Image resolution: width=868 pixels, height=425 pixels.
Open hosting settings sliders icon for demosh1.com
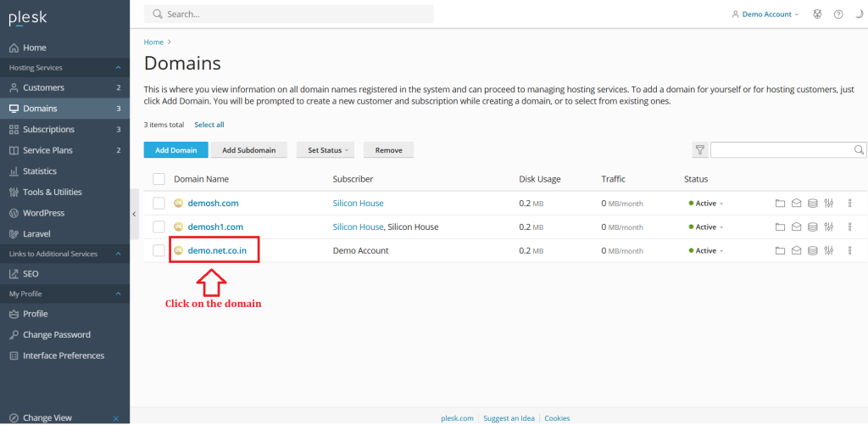click(828, 226)
